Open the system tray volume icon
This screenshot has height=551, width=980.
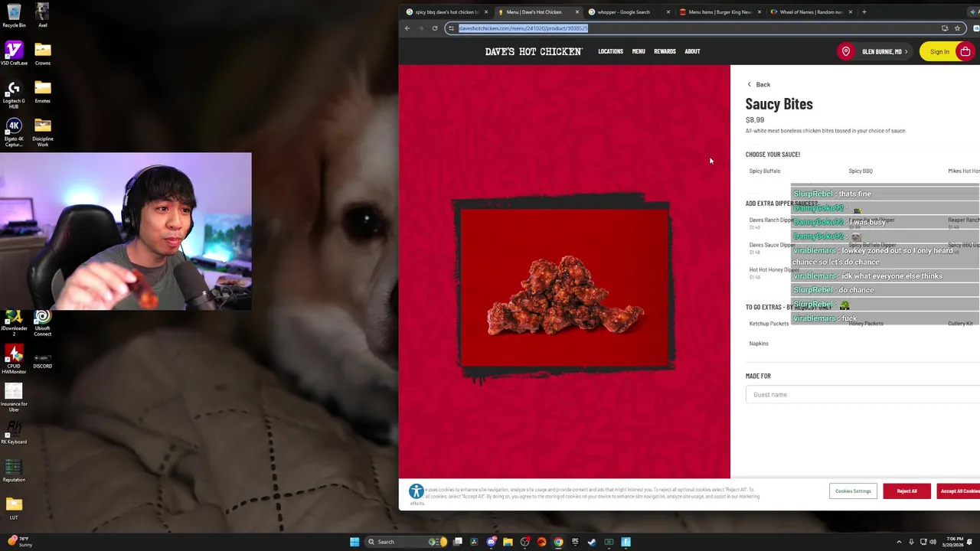tap(933, 542)
